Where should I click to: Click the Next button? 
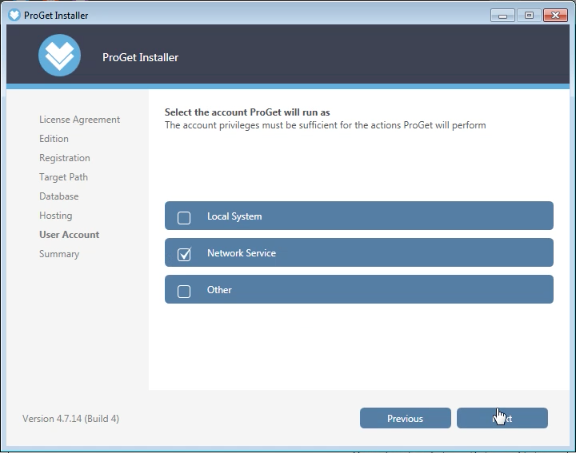pyautogui.click(x=502, y=418)
